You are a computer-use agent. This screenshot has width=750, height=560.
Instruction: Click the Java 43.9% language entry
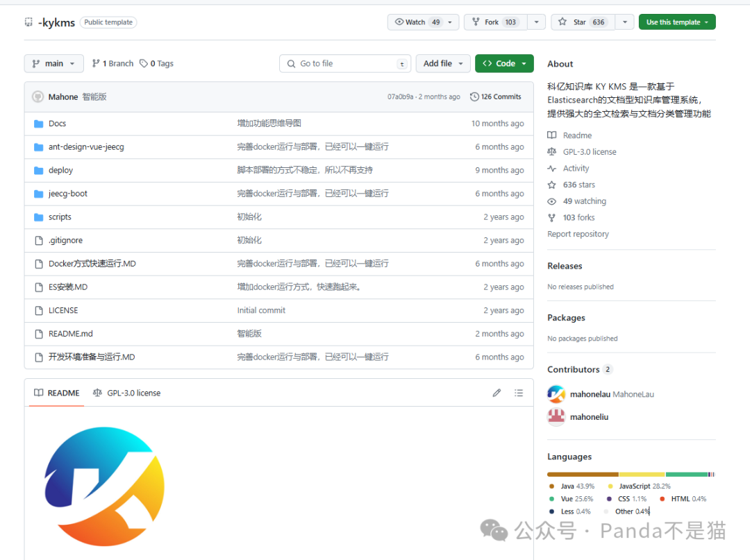[572, 486]
